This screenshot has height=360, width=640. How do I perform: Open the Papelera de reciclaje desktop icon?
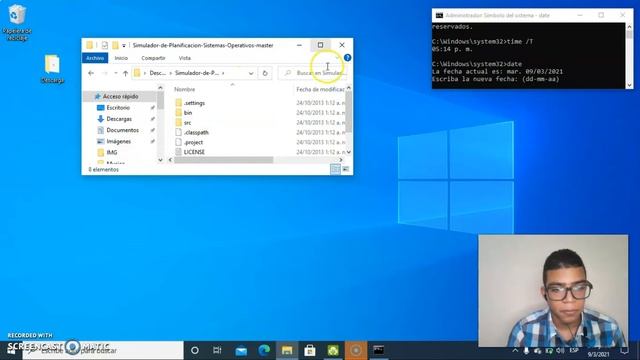17,22
